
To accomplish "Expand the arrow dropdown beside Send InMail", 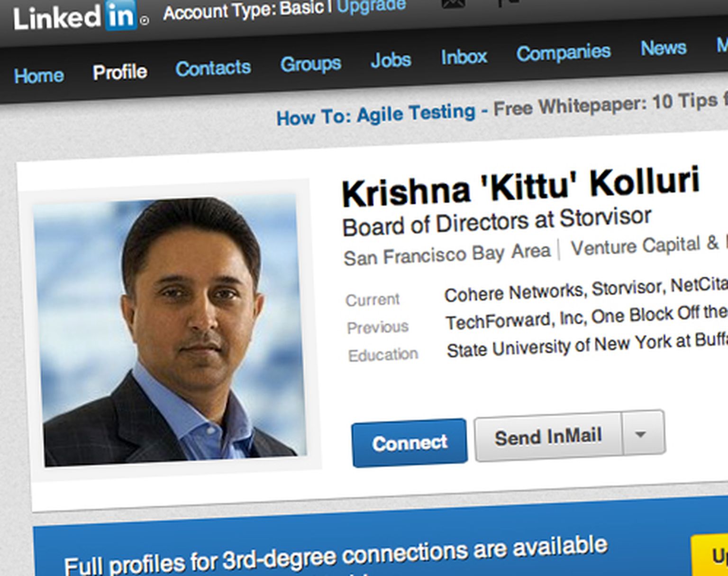I will point(643,433).
